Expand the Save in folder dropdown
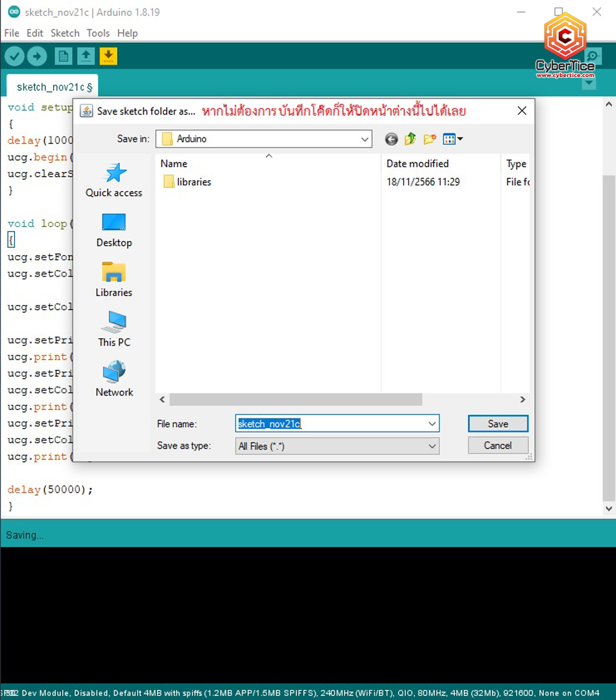 click(x=364, y=139)
